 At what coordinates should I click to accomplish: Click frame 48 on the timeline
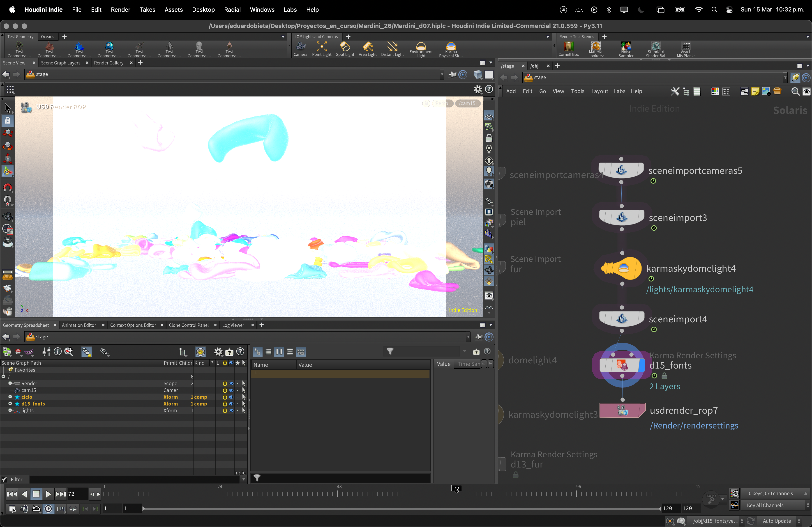pos(338,494)
